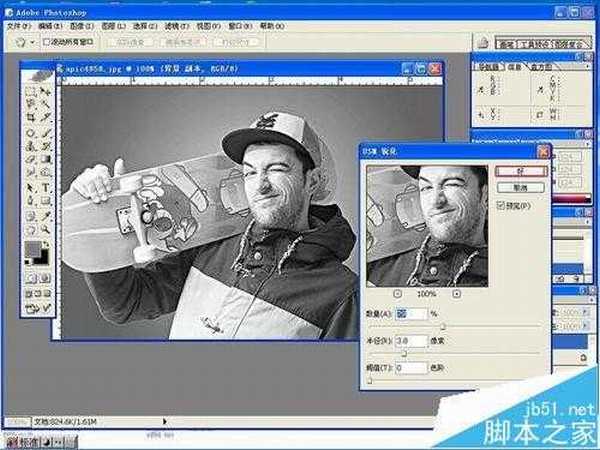This screenshot has height=450, width=600.
Task: Open 选择(S) menu
Action: pyautogui.click(x=145, y=26)
